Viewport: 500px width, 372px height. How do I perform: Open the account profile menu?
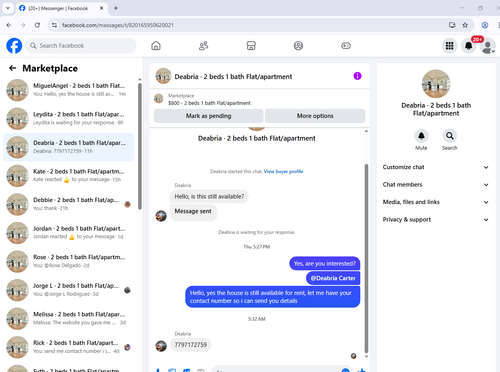487,46
